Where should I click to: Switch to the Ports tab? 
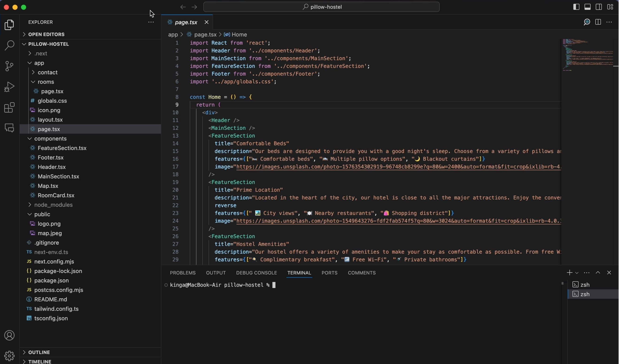pos(329,273)
